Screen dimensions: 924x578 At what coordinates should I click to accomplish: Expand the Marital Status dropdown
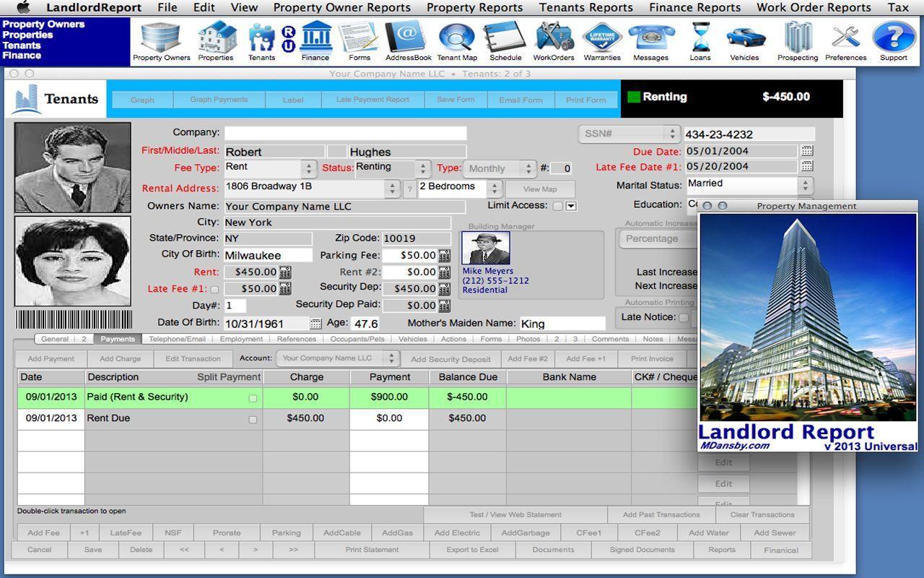[806, 186]
